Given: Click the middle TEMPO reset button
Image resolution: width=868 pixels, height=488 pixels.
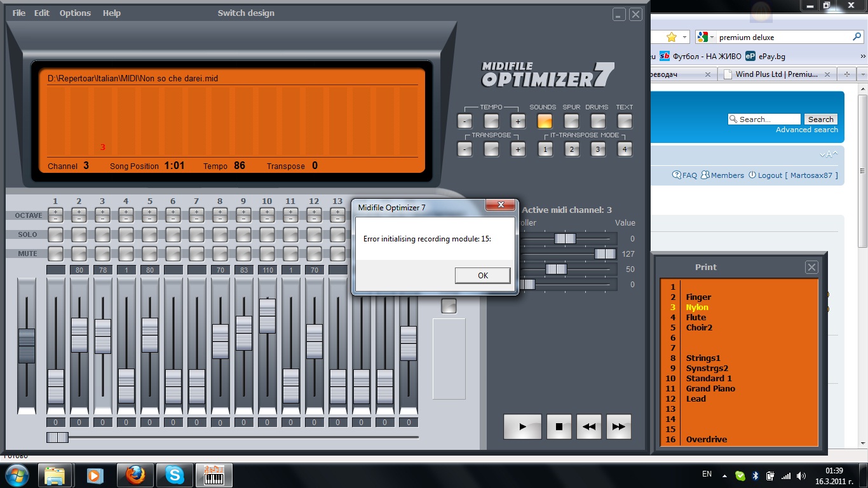Looking at the screenshot, I should [x=491, y=121].
